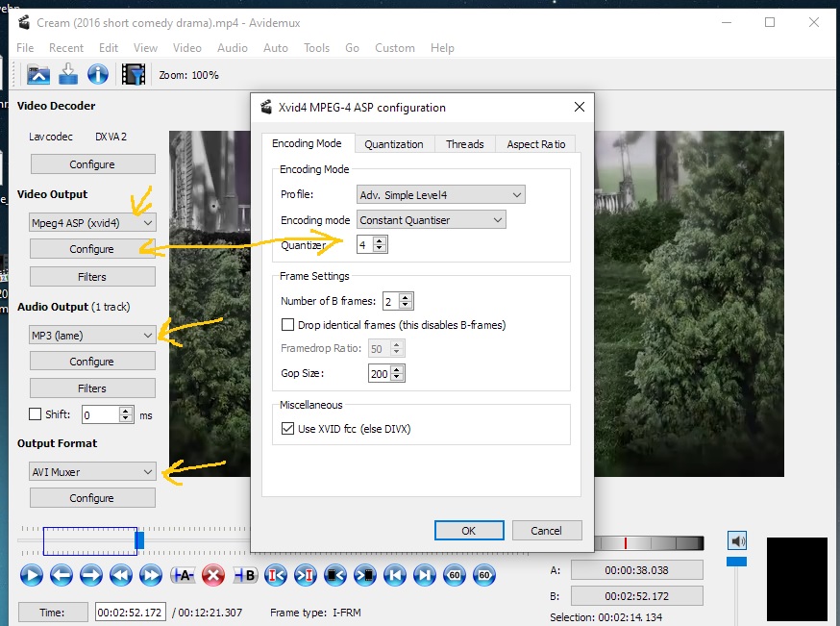Increase the Quantizer value stepper

click(380, 240)
